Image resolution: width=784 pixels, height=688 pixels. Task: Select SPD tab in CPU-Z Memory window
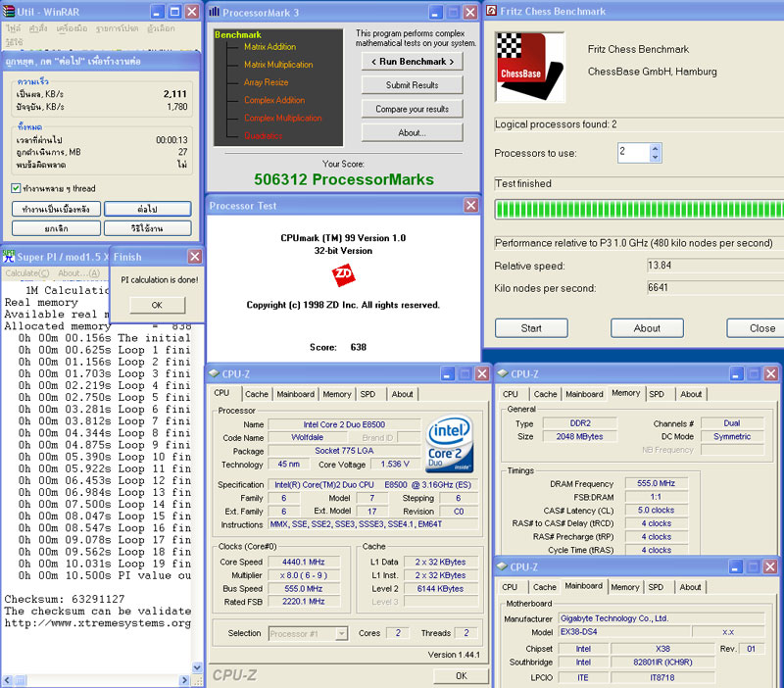tap(657, 394)
